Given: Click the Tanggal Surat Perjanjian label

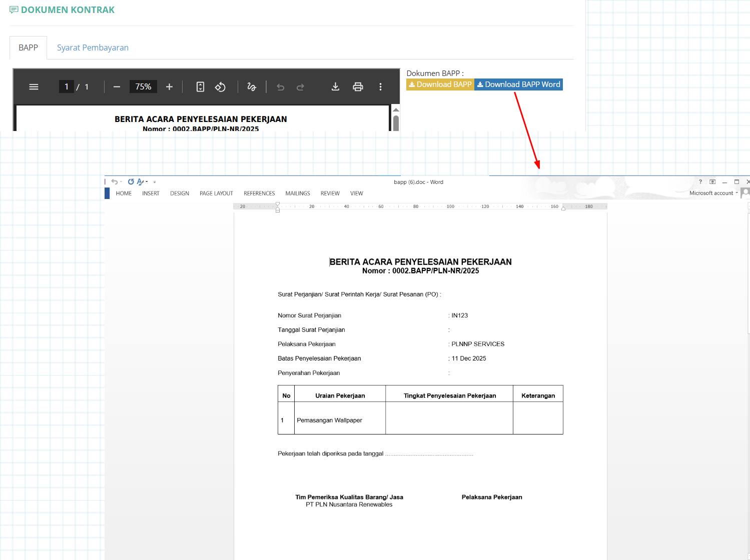Looking at the screenshot, I should point(311,330).
